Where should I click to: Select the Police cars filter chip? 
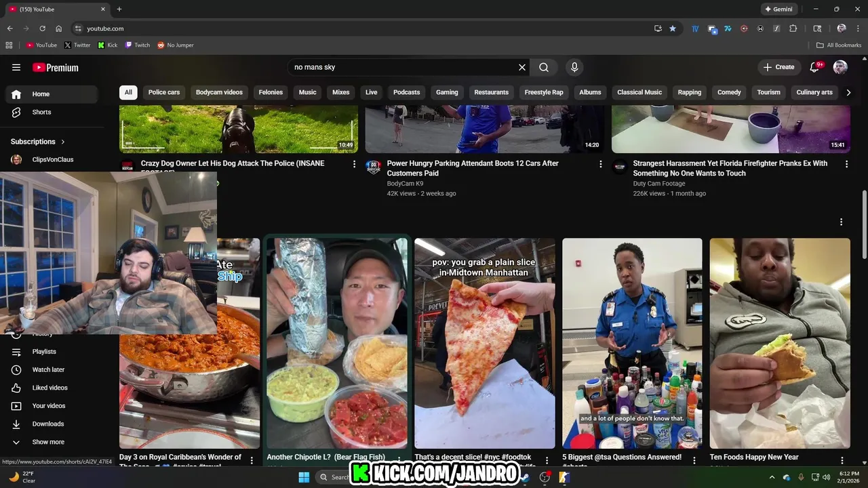click(164, 92)
